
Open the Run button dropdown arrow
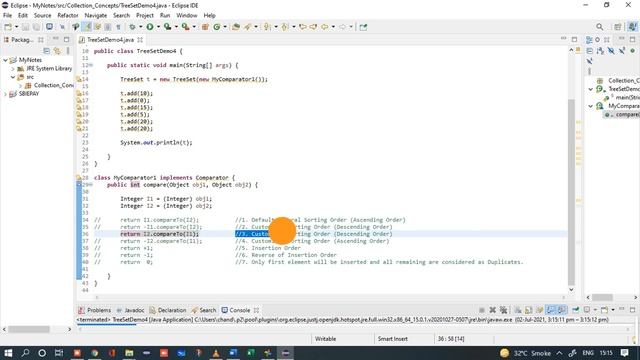158,27
